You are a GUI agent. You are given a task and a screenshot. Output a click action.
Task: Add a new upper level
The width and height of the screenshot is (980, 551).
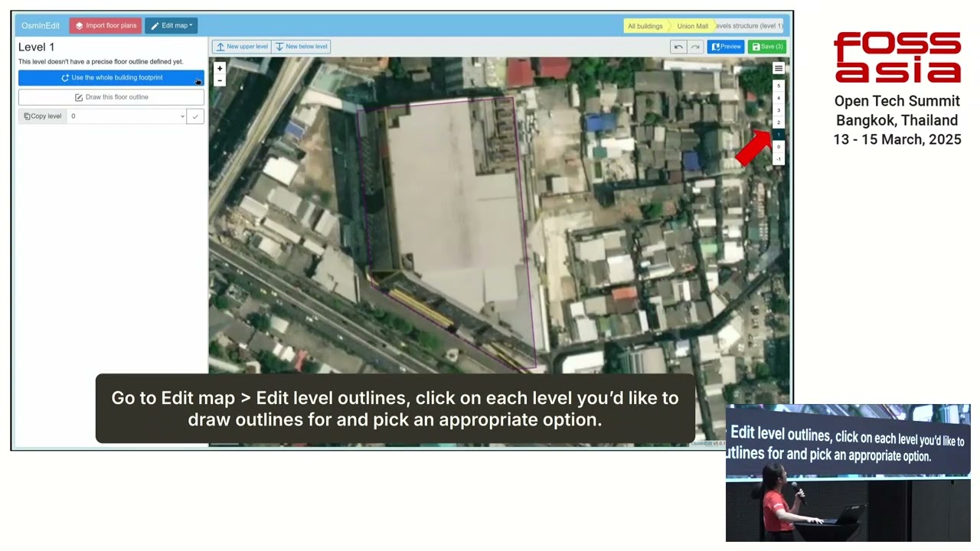[x=241, y=47]
